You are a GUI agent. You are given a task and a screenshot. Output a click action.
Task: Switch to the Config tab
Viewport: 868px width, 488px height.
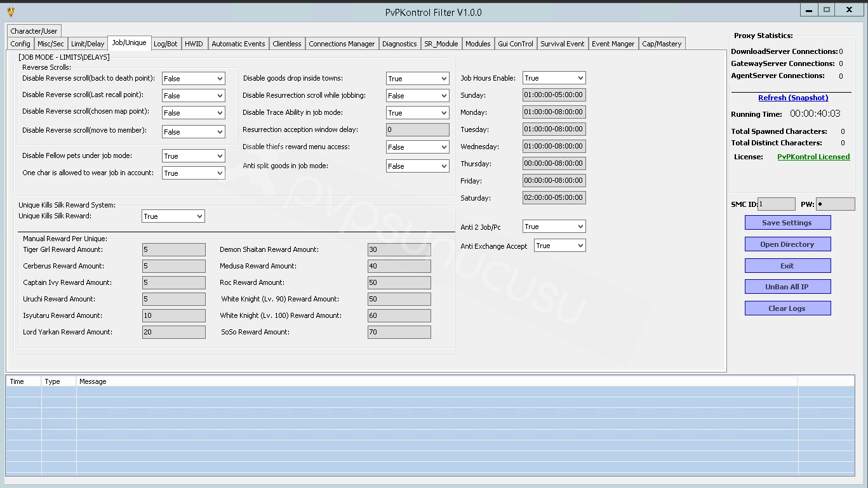tap(20, 44)
